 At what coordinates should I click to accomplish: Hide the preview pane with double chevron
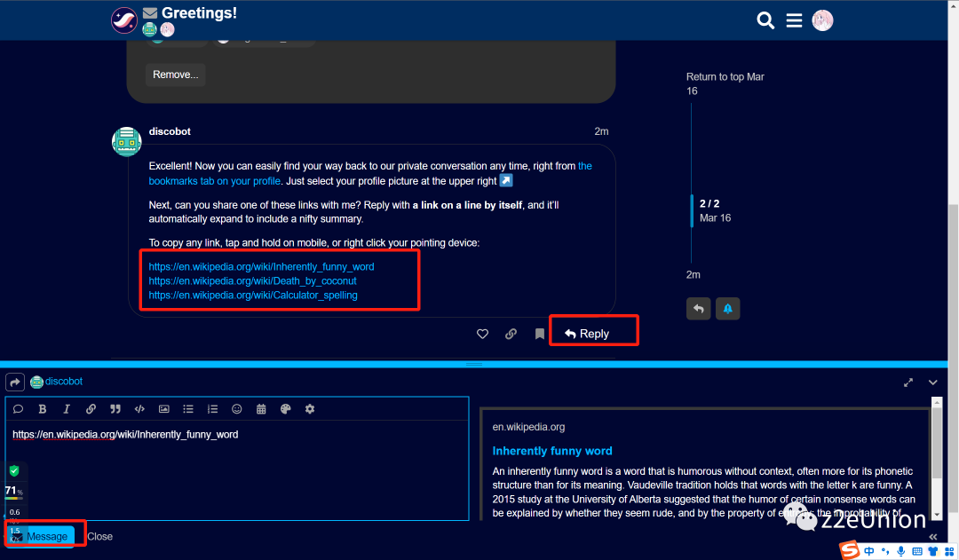pyautogui.click(x=933, y=537)
